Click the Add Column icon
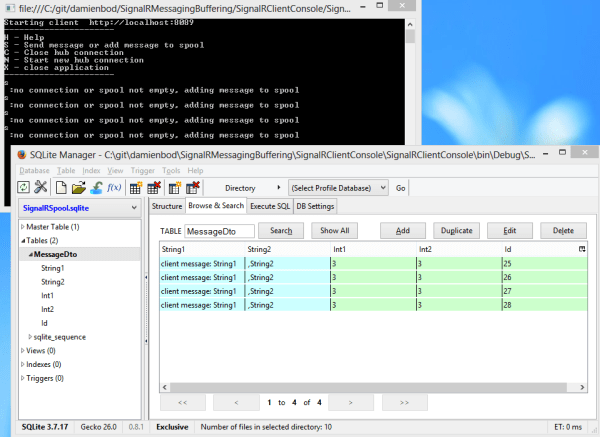The width and height of the screenshot is (600, 437). [x=175, y=188]
